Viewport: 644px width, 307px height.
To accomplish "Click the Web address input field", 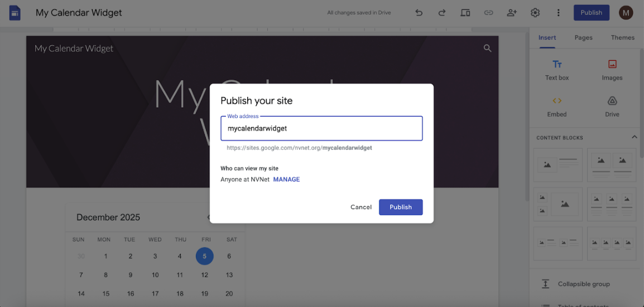I will coord(321,128).
